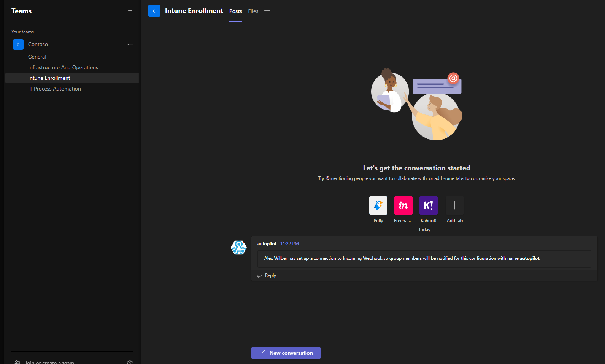Open the Kahoot! app icon
The height and width of the screenshot is (364, 605).
click(x=428, y=205)
